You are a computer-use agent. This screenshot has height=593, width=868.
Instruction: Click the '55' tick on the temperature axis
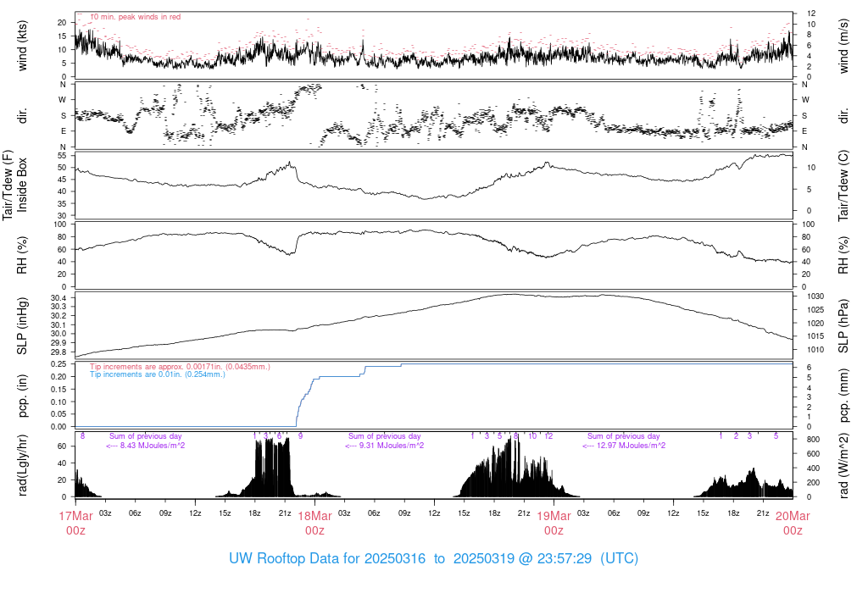(x=62, y=156)
